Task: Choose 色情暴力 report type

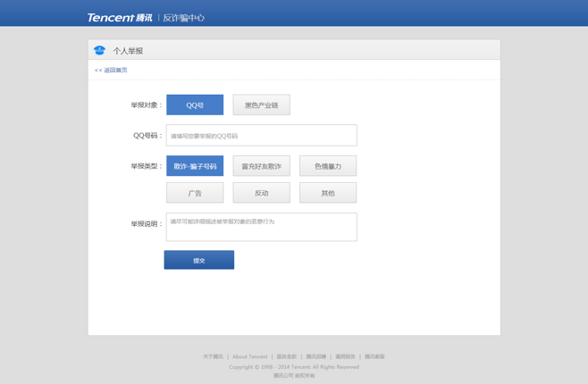Action: coord(328,166)
